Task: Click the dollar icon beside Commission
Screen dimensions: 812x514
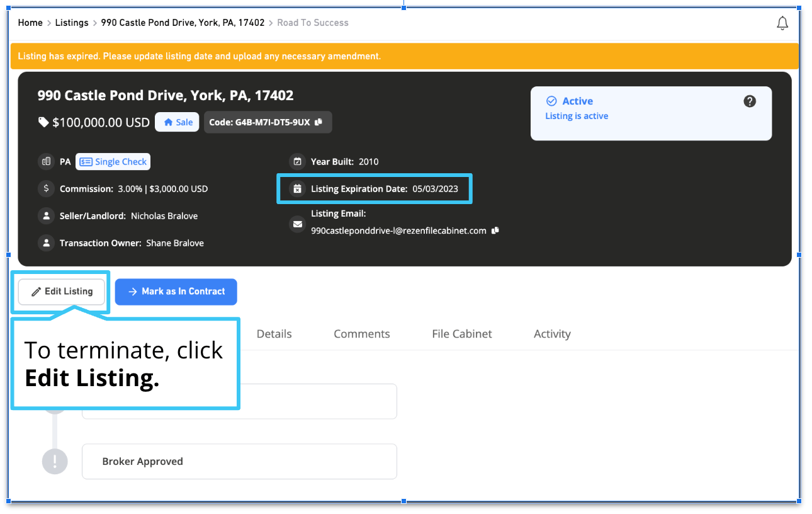Action: [x=45, y=188]
